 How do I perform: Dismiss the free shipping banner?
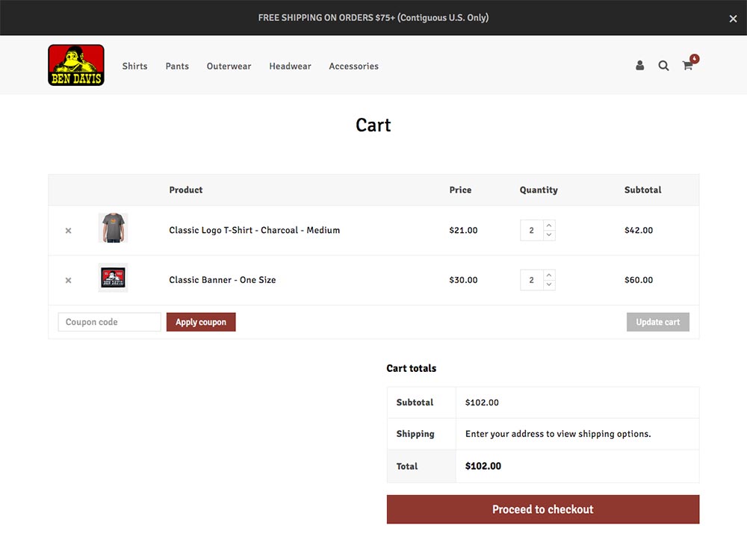(734, 19)
